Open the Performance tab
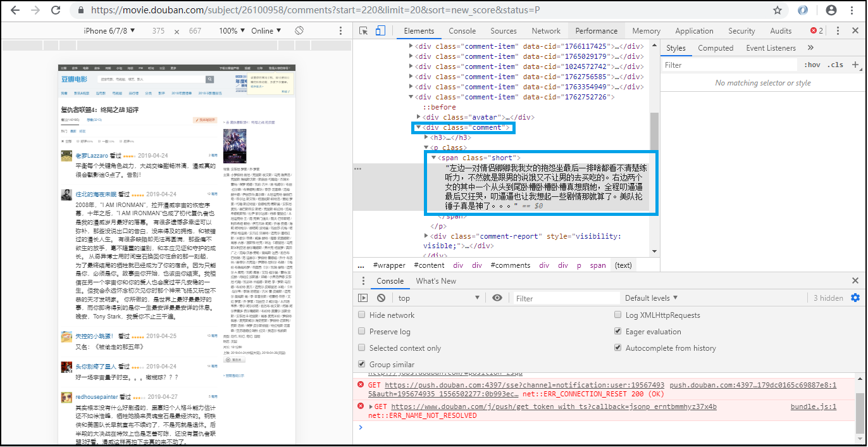Image resolution: width=868 pixels, height=447 pixels. point(596,30)
